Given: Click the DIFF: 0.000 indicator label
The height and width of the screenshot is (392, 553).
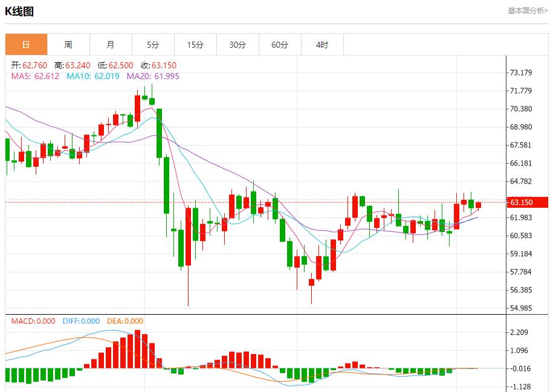Looking at the screenshot, I should pyautogui.click(x=81, y=321).
